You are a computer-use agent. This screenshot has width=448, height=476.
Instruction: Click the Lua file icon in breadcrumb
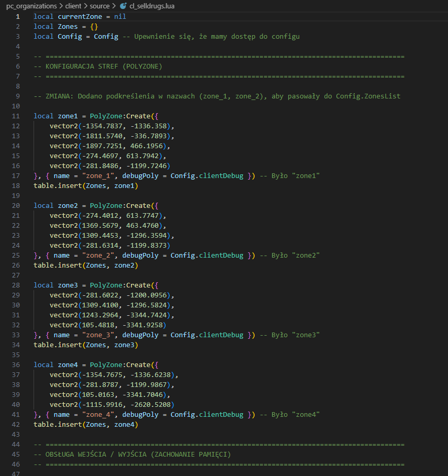[123, 6]
